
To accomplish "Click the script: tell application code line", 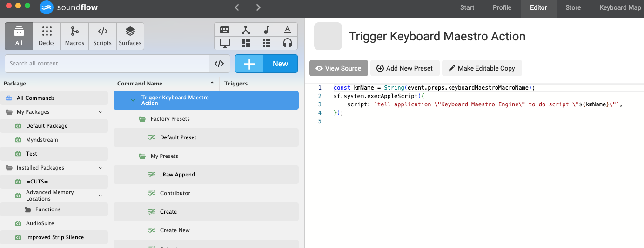I will (485, 104).
